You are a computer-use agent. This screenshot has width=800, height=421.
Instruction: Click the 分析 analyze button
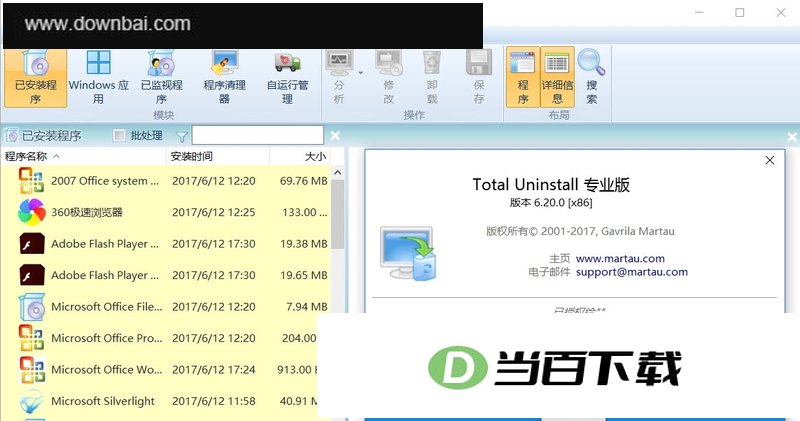tap(339, 77)
